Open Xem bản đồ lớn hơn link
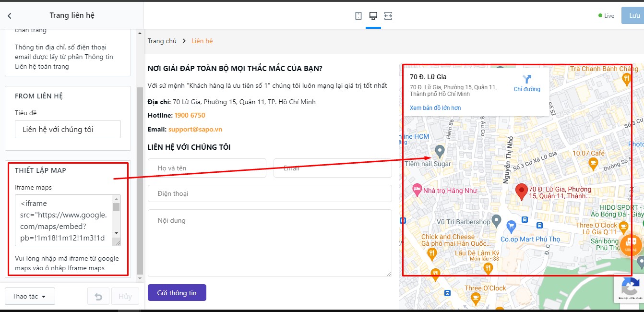Image resolution: width=644 pixels, height=312 pixels. point(435,108)
